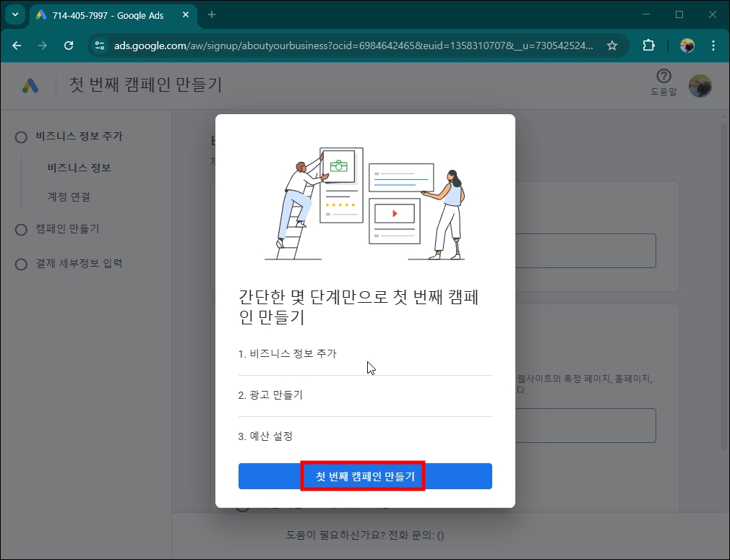Click the forward navigation dropdown arrow
The height and width of the screenshot is (560, 730).
43,45
